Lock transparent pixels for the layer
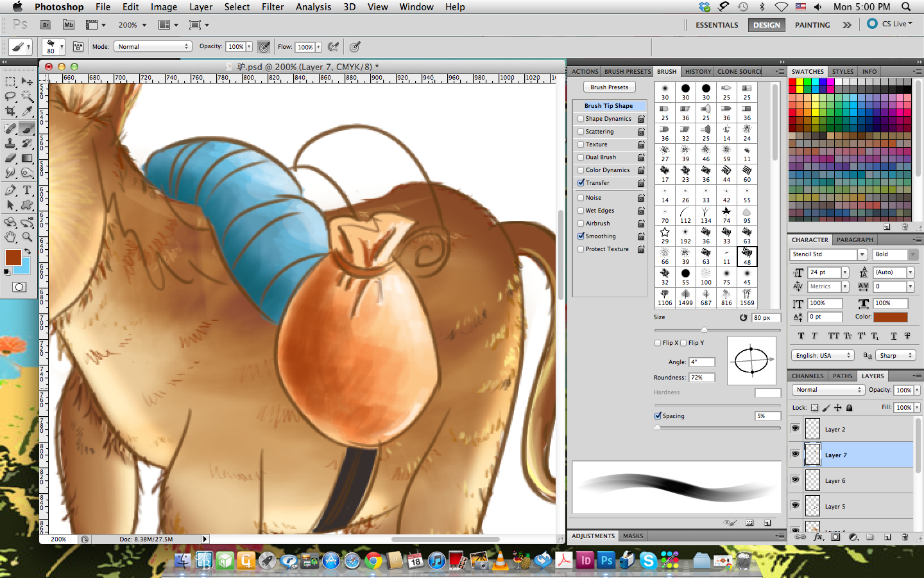 (x=814, y=408)
